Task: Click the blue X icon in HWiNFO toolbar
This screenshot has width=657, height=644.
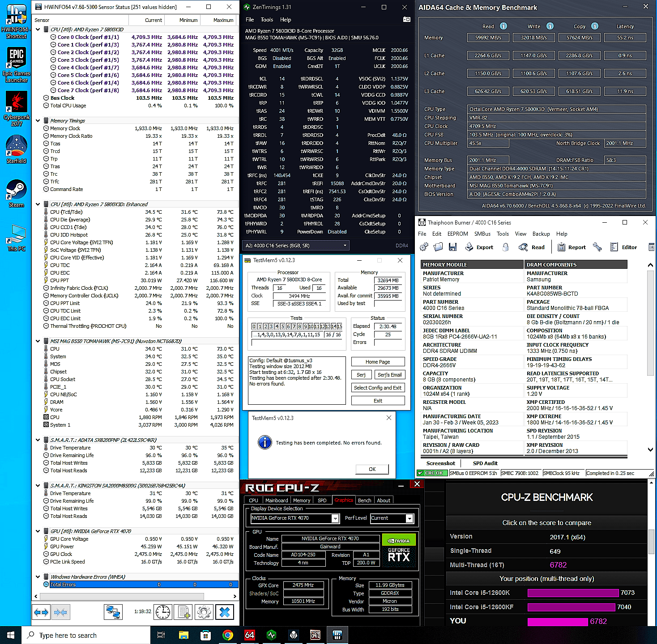Action: coord(225,612)
